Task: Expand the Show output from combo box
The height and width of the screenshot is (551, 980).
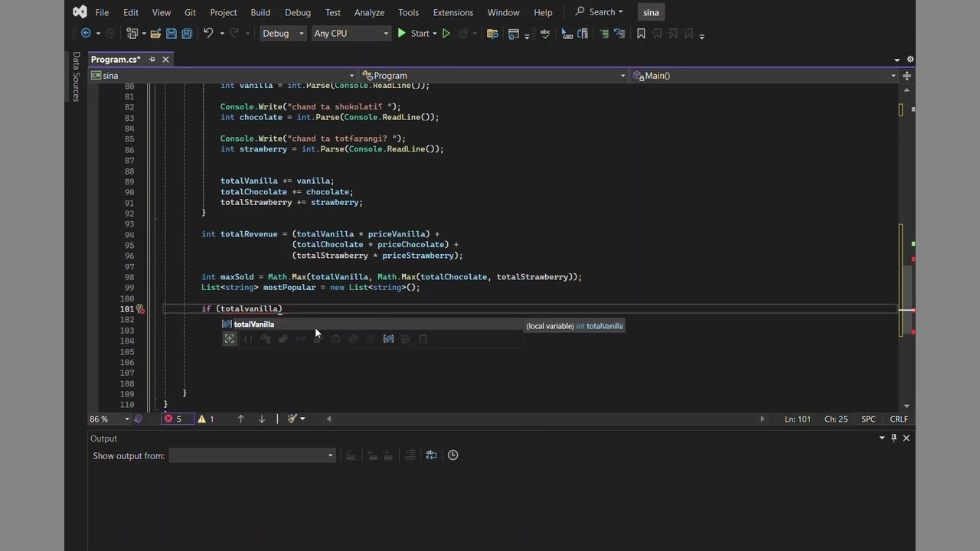Action: point(252,455)
